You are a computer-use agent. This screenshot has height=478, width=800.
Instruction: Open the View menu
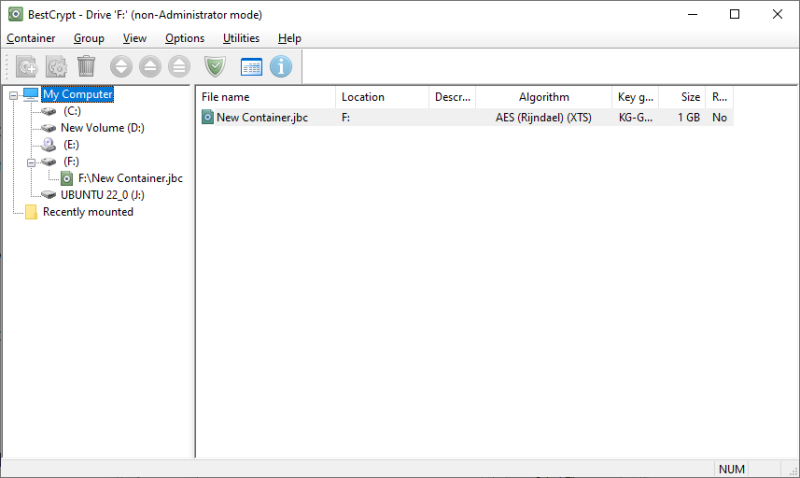tap(135, 38)
